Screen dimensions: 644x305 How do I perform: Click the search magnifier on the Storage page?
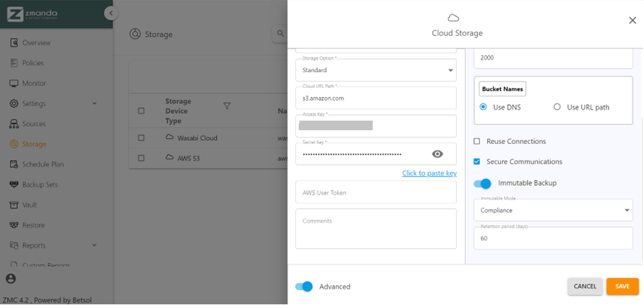[280, 34]
